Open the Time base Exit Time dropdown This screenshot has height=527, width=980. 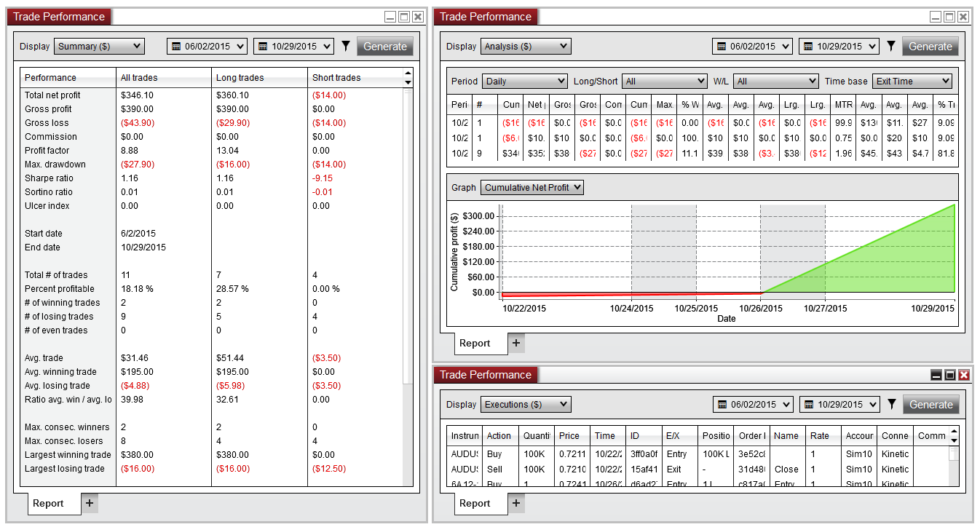click(912, 82)
